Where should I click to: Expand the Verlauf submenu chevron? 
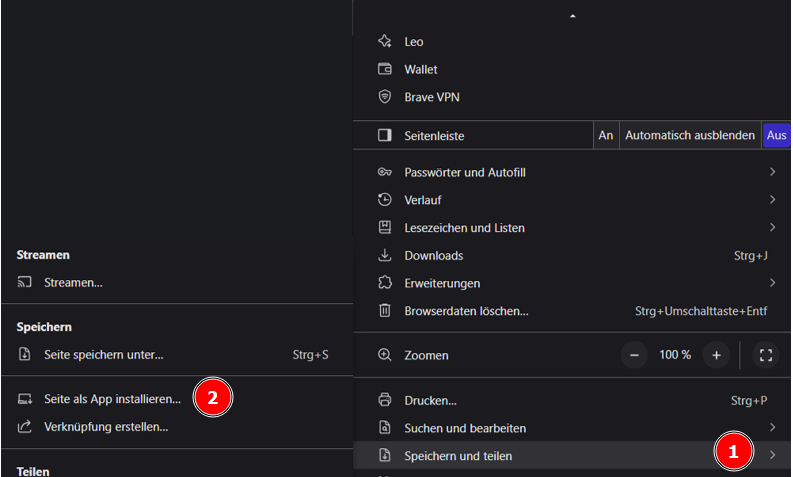pyautogui.click(x=772, y=200)
